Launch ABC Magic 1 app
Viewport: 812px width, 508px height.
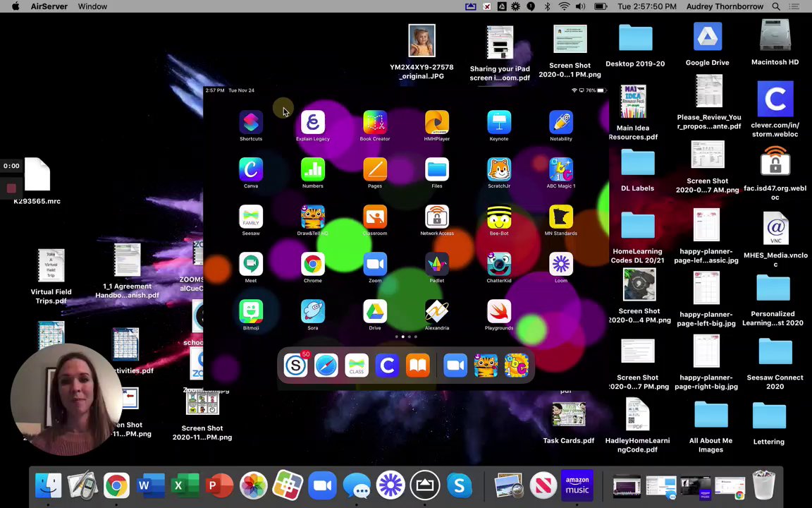tap(561, 169)
